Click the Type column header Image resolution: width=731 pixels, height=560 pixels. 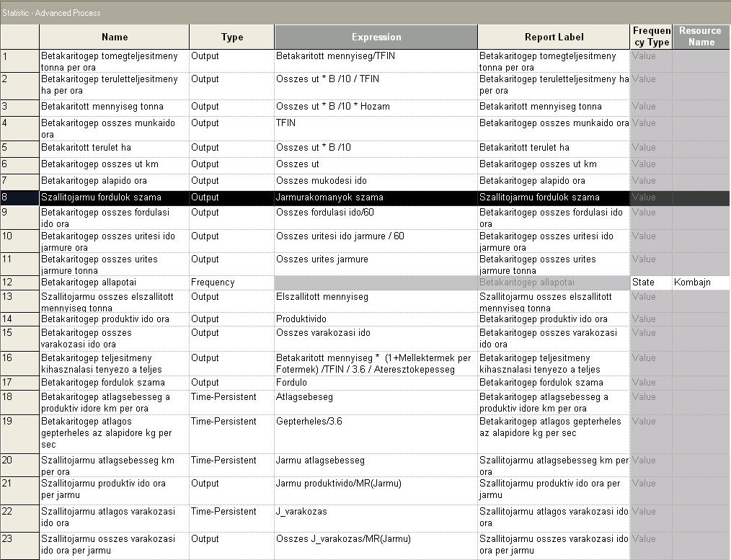(x=231, y=37)
